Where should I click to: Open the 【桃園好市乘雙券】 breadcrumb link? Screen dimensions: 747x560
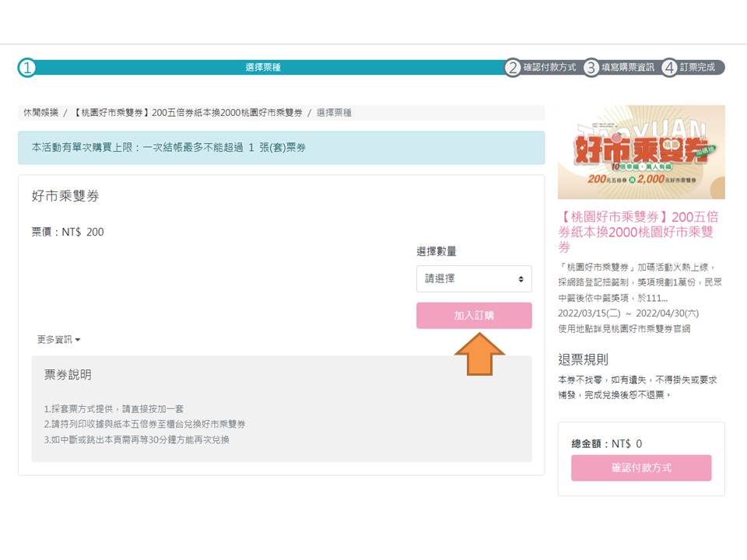click(188, 113)
